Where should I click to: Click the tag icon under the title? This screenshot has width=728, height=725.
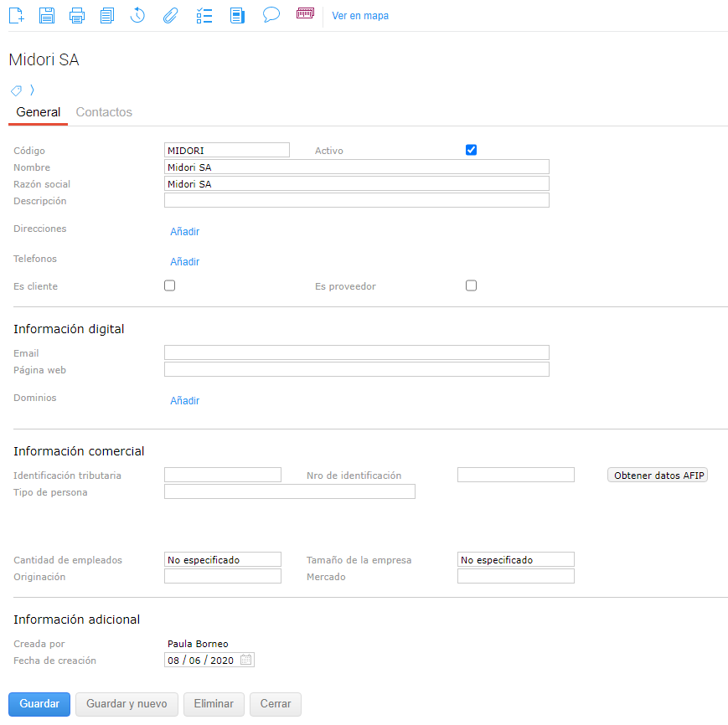[16, 90]
